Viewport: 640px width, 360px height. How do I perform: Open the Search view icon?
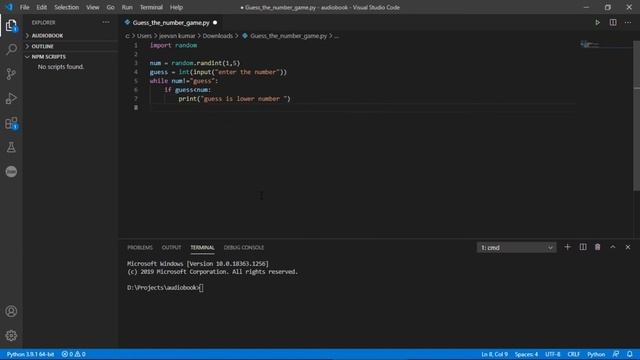coord(11,49)
